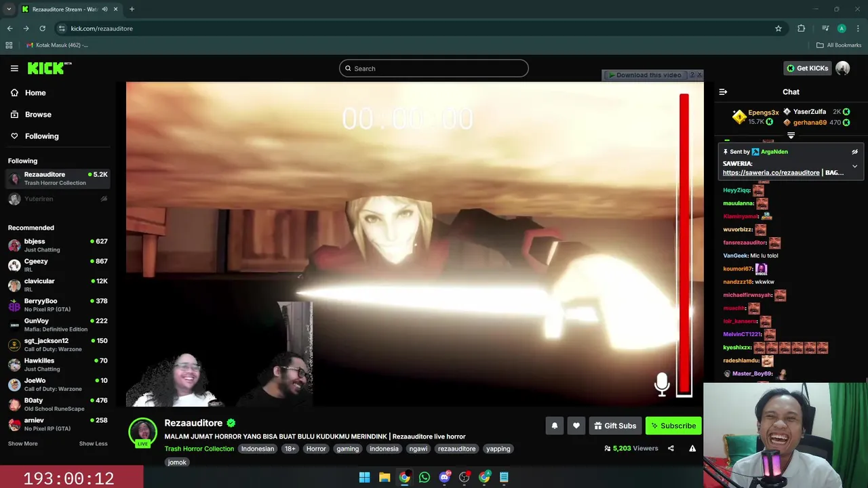Click the yapping tag
Image resolution: width=868 pixels, height=488 pixels.
pyautogui.click(x=498, y=449)
